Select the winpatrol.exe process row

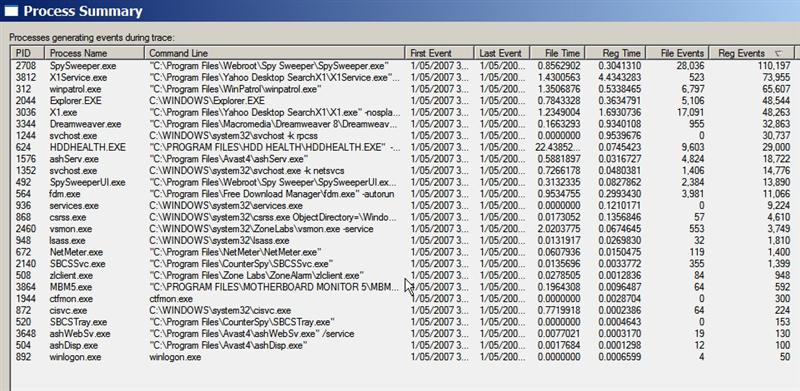click(403, 89)
